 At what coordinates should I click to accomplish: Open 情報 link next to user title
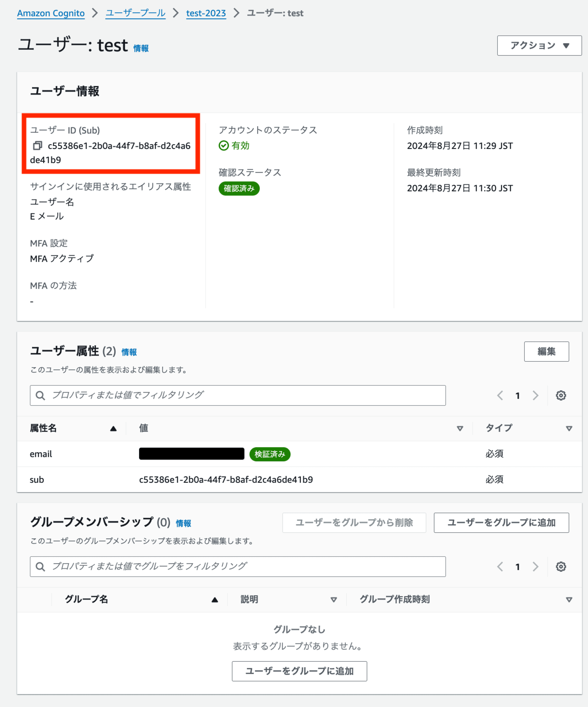(x=141, y=48)
